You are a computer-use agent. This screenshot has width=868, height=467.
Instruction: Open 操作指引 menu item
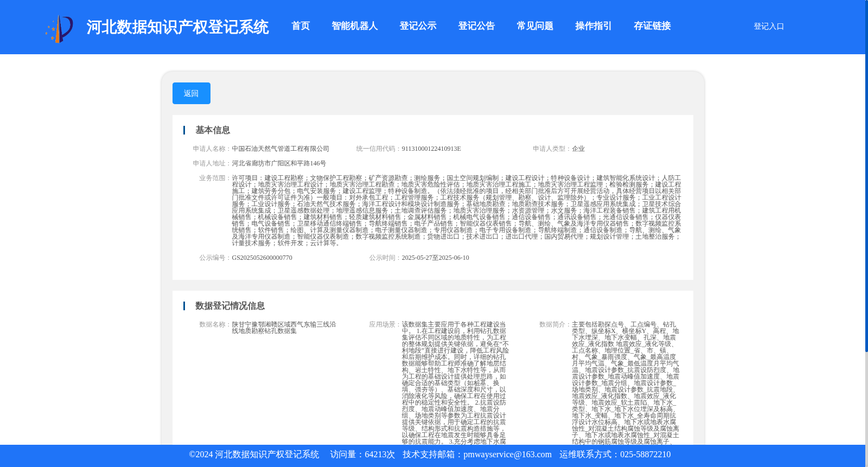[593, 26]
